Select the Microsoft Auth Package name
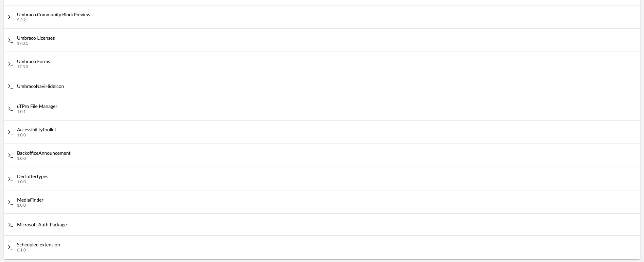 (42, 225)
